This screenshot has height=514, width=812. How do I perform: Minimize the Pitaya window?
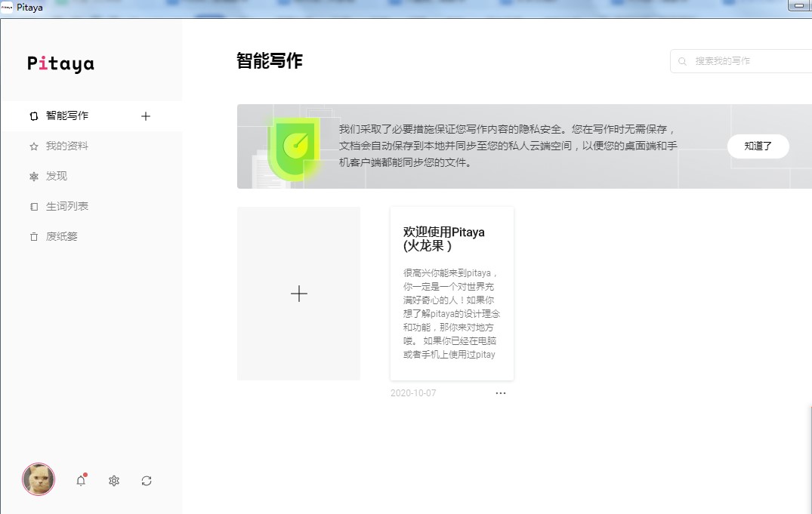(x=799, y=6)
